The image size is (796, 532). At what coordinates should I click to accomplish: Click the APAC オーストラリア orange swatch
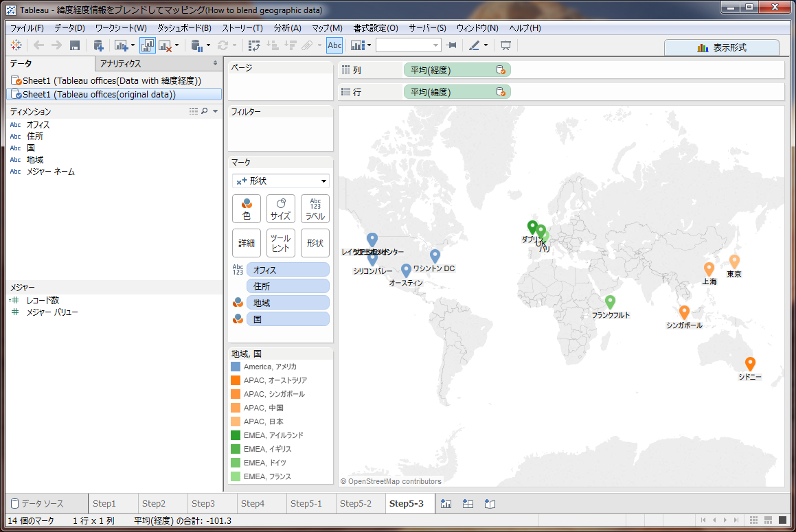click(x=236, y=380)
